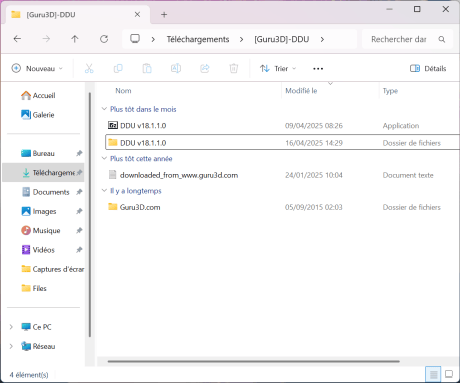Rename the selected item via toolbar icon
The image size is (460, 383).
[176, 68]
